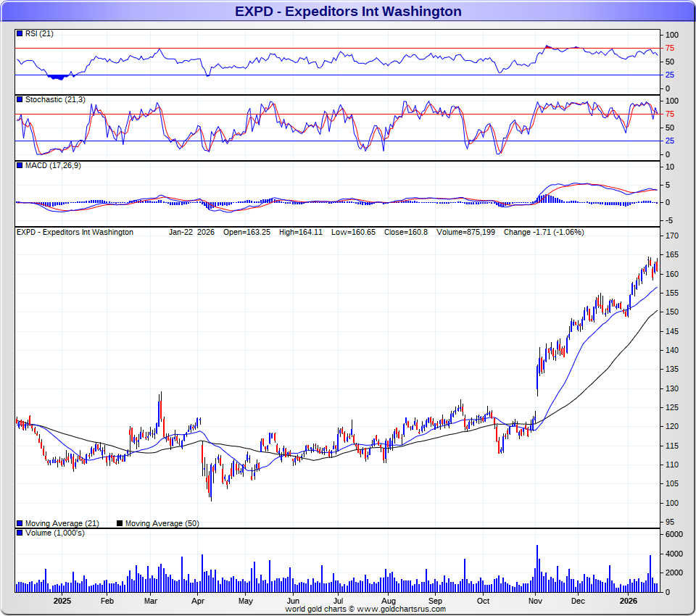Click the 'High=164.11' value
Viewport: 696px width, 616px height.
pyautogui.click(x=300, y=232)
